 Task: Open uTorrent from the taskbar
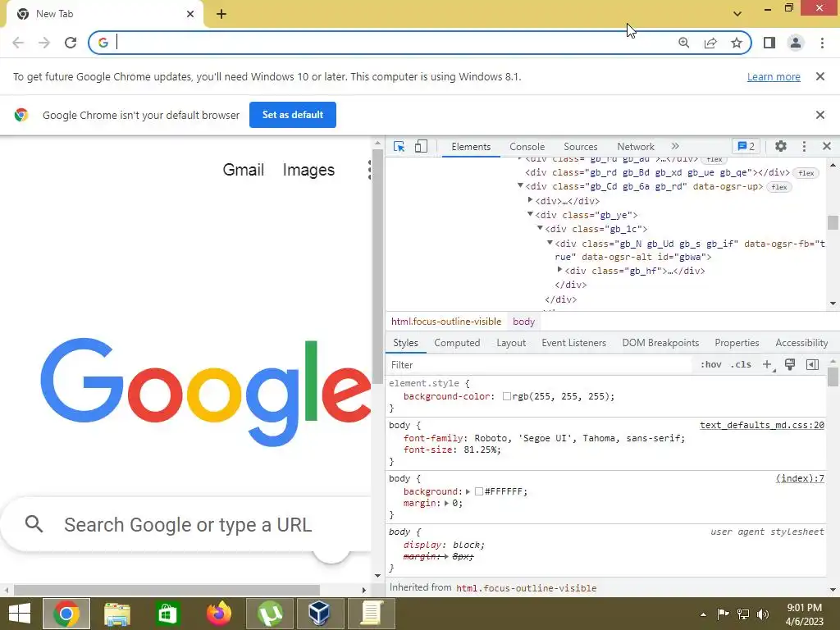click(x=270, y=614)
